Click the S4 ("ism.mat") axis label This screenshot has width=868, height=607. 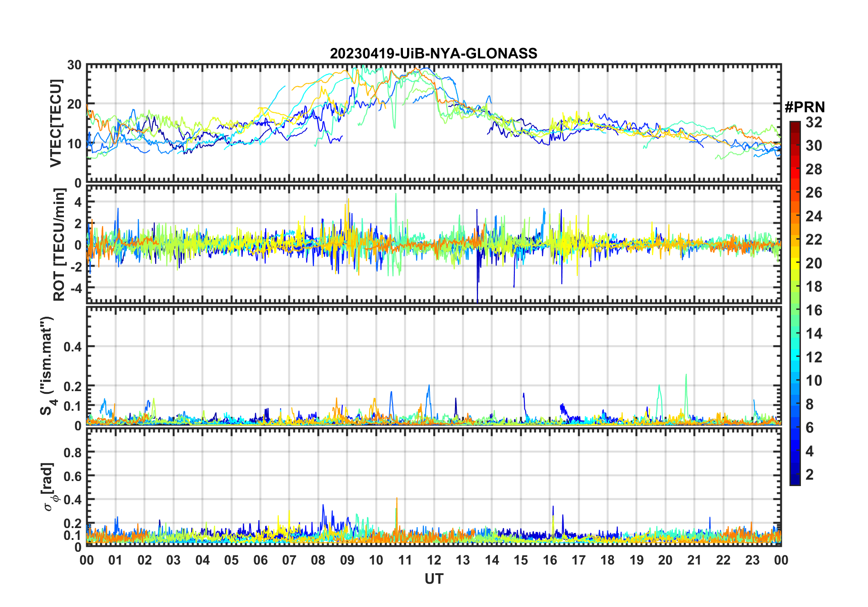47,366
